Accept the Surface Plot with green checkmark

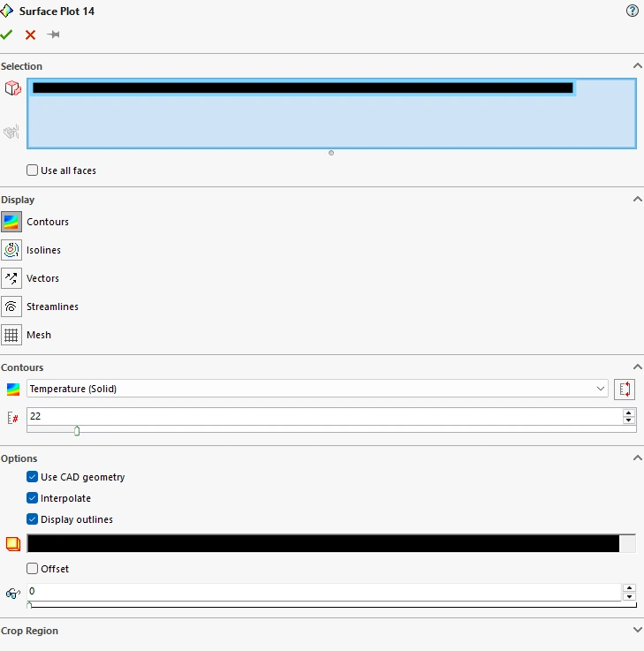(x=6, y=34)
